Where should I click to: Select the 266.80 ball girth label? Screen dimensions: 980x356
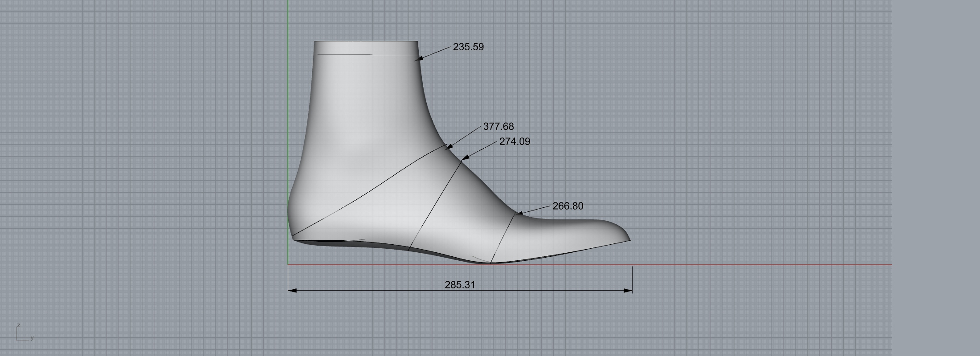568,206
